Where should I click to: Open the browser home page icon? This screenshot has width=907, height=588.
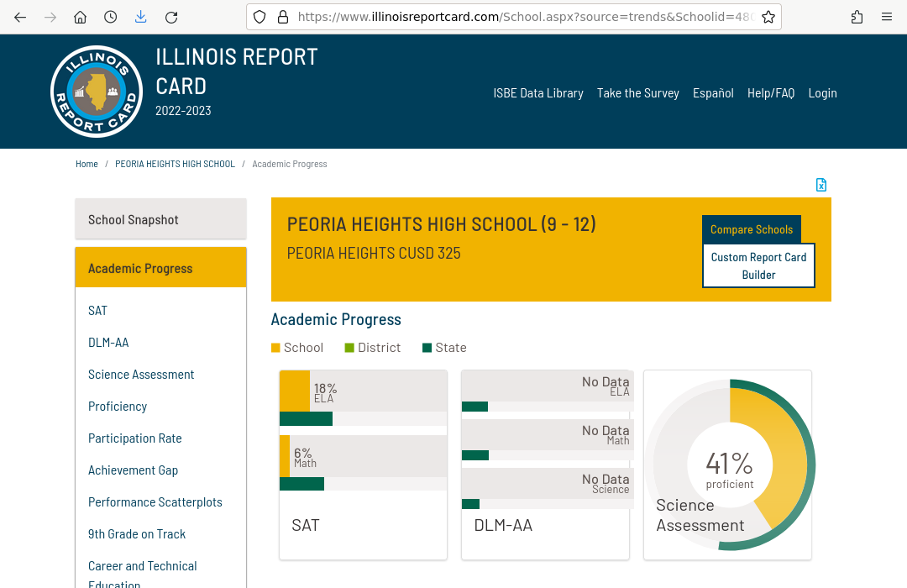(80, 17)
